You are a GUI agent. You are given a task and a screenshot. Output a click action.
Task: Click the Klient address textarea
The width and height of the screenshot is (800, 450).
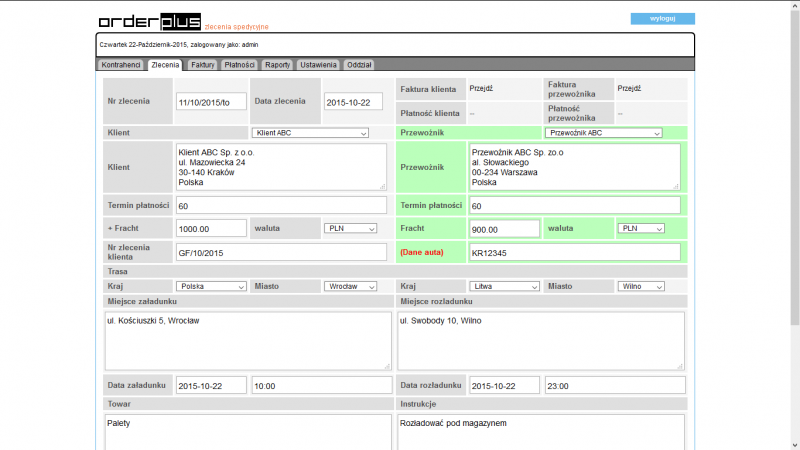click(281, 167)
